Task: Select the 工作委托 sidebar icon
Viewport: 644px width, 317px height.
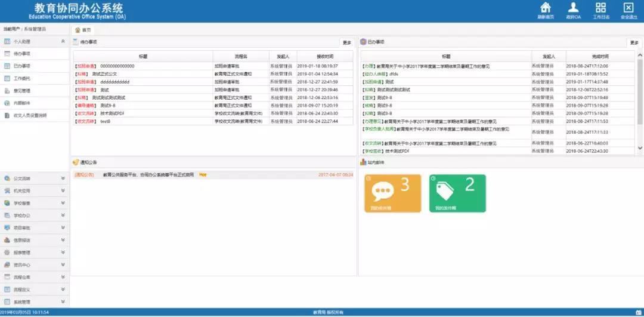Action: click(x=7, y=79)
